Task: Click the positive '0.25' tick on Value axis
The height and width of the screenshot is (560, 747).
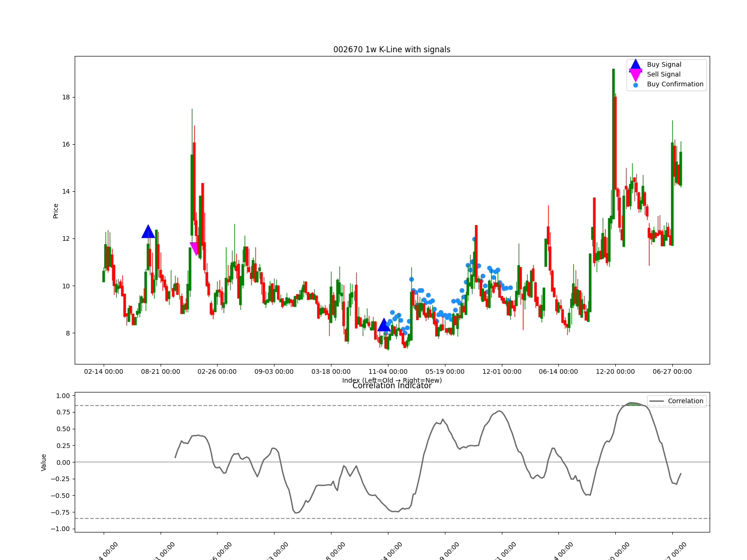Action: coord(63,446)
